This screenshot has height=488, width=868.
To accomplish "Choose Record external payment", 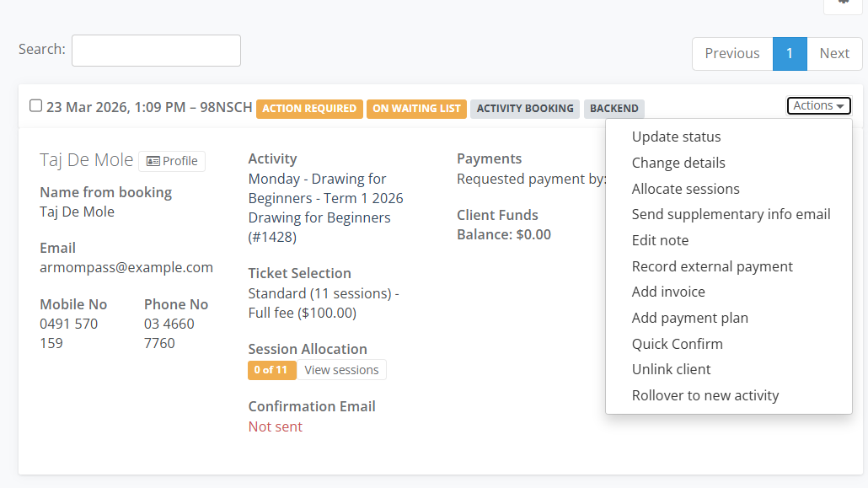I will [712, 266].
